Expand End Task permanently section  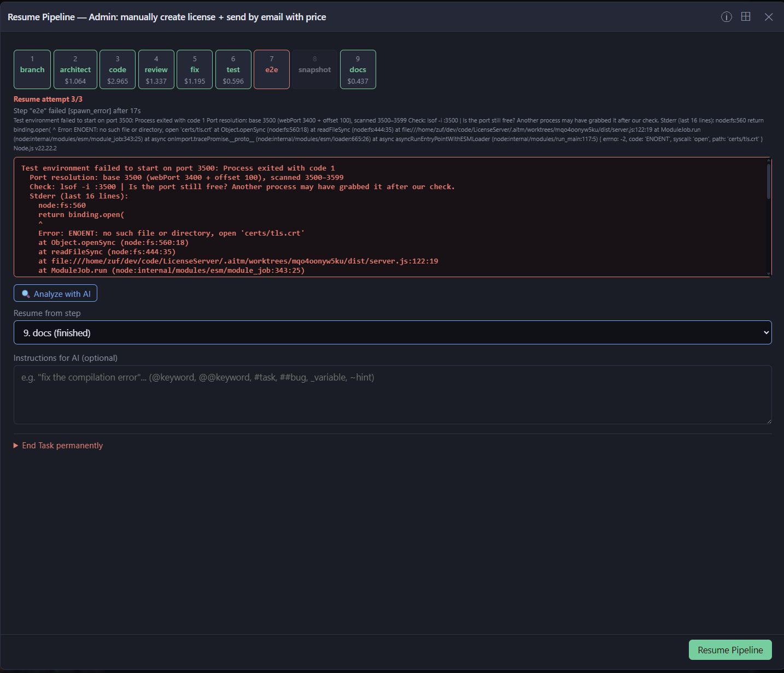[x=58, y=446]
